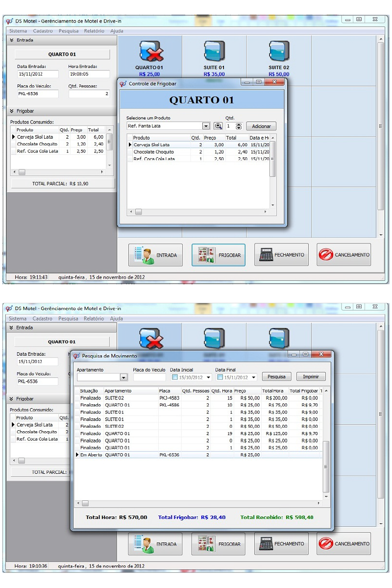
Task: Click the R$ 200,00 Total Hora cell
Action: (276, 398)
